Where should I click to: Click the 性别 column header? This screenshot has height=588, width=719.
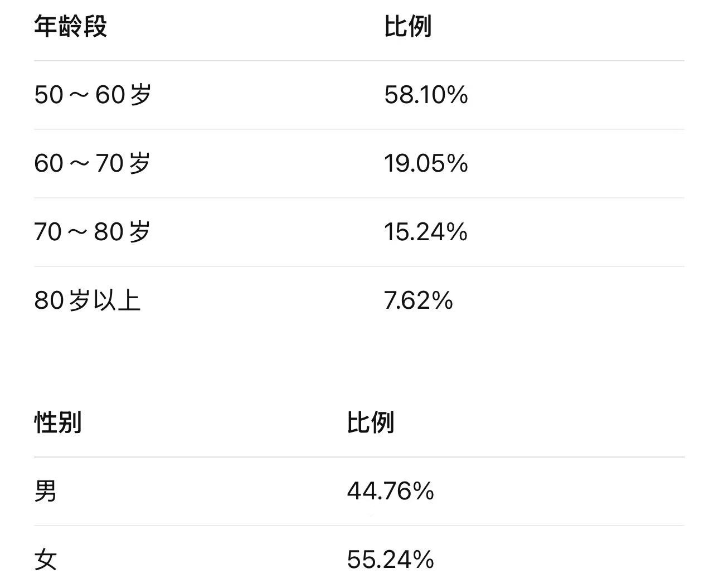tap(58, 422)
